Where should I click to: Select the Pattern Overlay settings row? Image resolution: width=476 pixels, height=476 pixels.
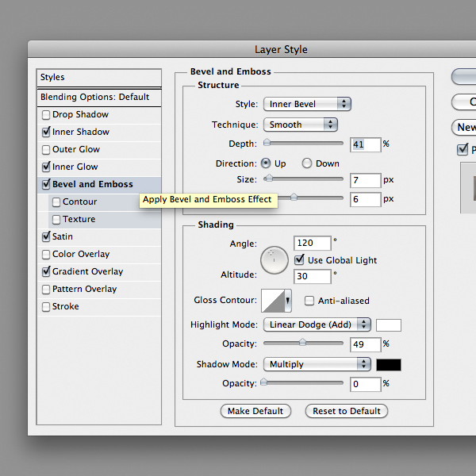point(99,290)
